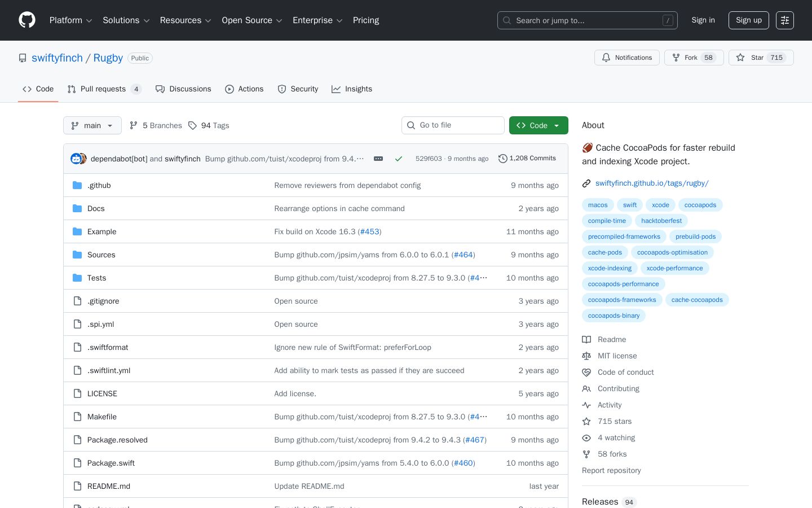Click the bell icon in Notifications
The height and width of the screenshot is (508, 812).
[606, 58]
